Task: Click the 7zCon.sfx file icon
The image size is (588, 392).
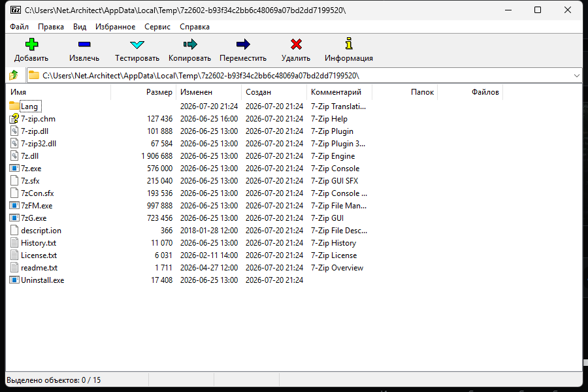Action: pyautogui.click(x=14, y=193)
